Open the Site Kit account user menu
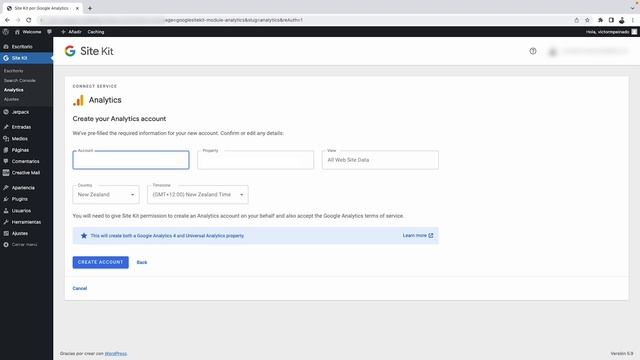The width and height of the screenshot is (640, 360). click(x=589, y=51)
